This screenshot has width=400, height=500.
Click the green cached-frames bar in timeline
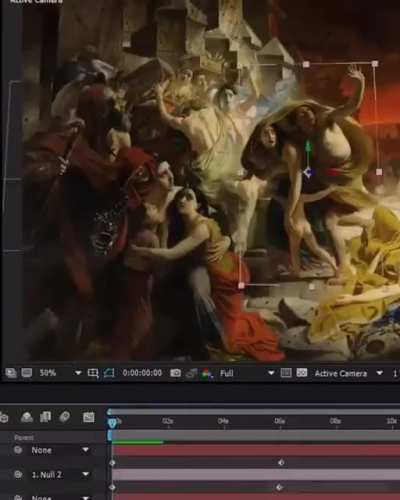(x=138, y=442)
